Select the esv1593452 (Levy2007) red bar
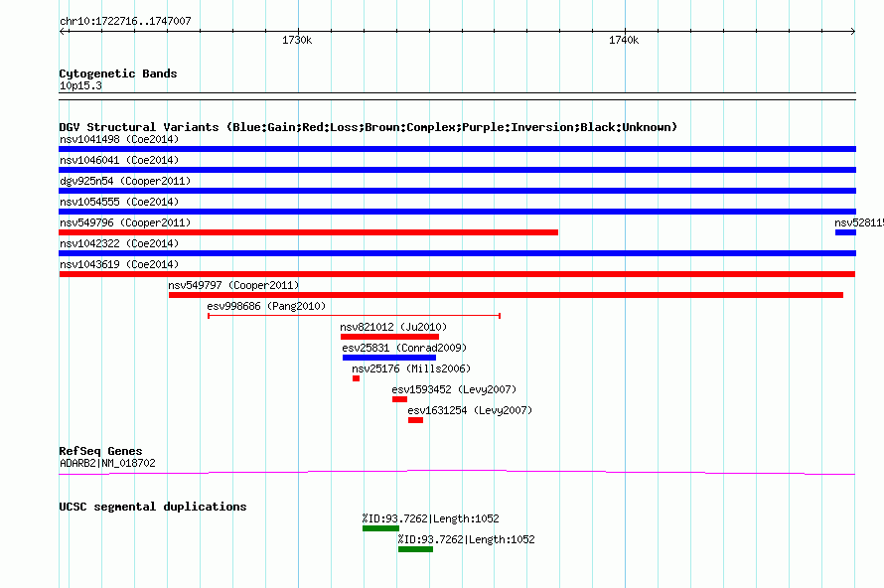Image resolution: width=884 pixels, height=588 pixels. point(399,399)
